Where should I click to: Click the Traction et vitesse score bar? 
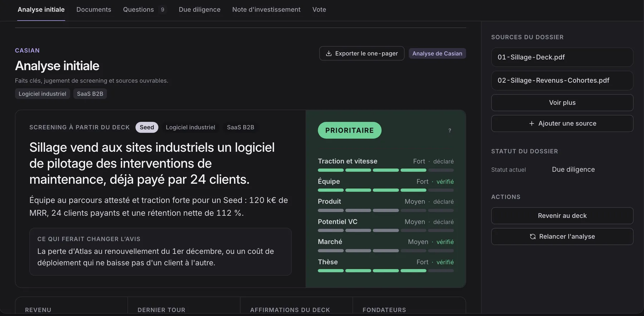pyautogui.click(x=386, y=170)
